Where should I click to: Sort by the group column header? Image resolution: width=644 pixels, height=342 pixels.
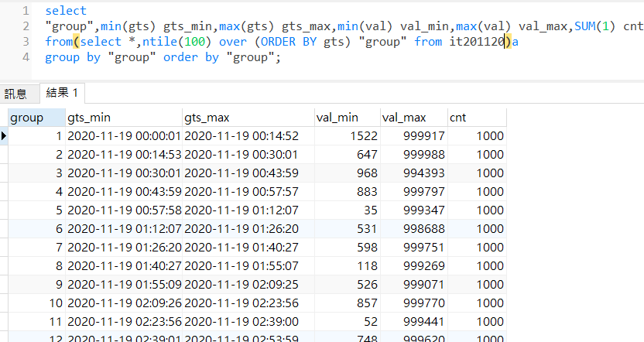37,118
